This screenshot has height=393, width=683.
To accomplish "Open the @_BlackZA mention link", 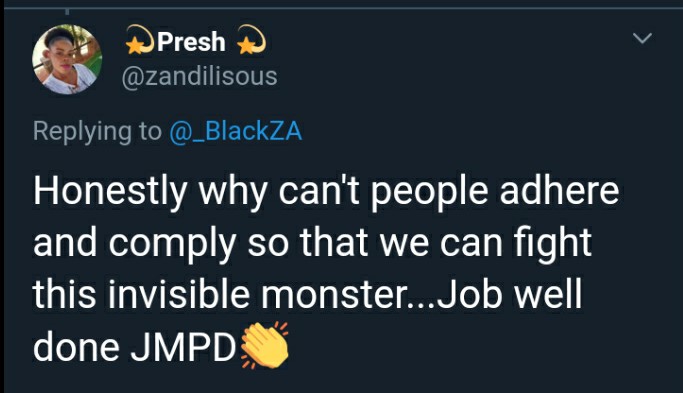I will click(x=235, y=131).
